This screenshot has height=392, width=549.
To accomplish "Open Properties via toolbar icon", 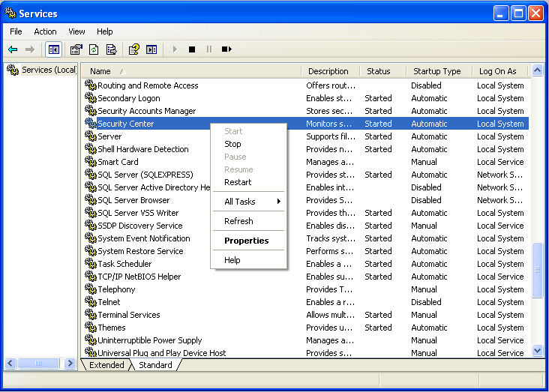I will (x=76, y=49).
